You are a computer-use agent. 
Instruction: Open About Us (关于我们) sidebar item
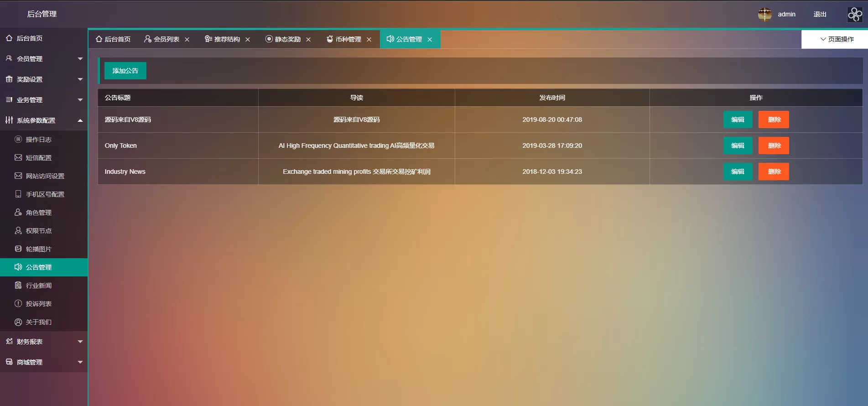pos(38,322)
